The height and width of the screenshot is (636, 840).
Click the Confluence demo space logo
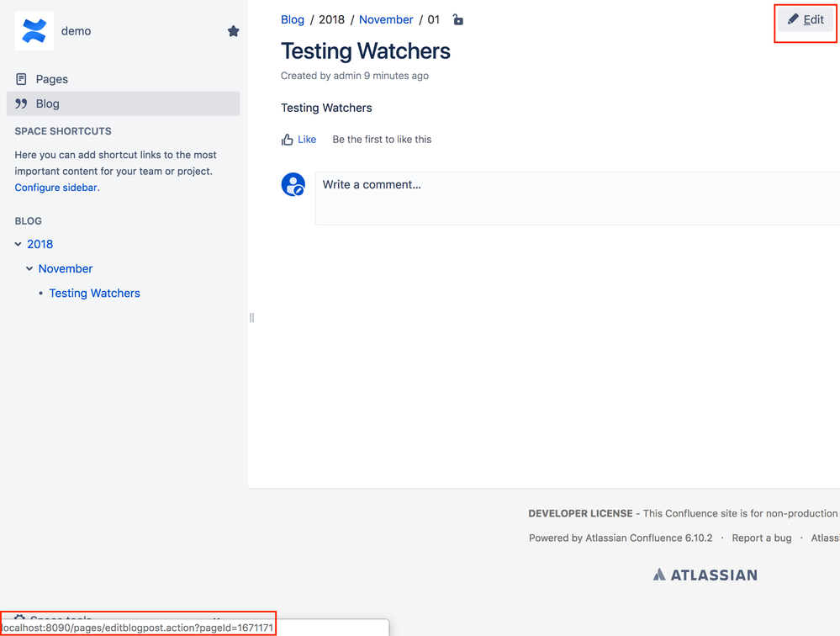point(34,31)
